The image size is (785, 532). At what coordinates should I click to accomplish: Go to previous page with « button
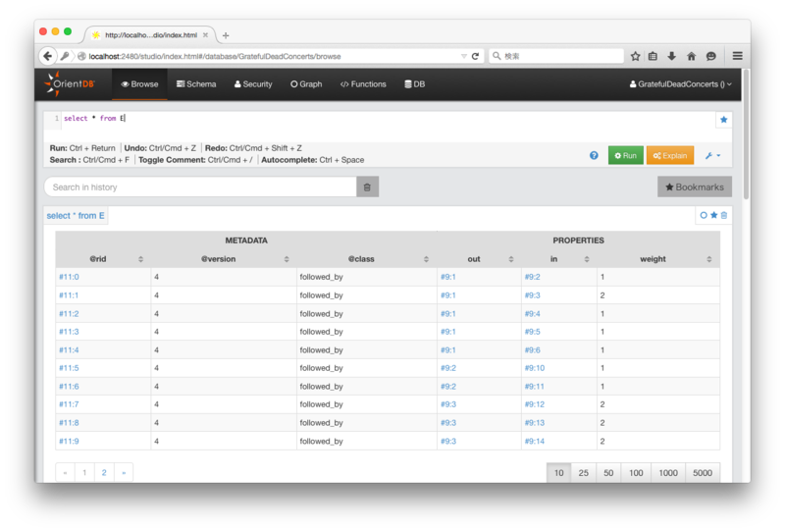(65, 472)
